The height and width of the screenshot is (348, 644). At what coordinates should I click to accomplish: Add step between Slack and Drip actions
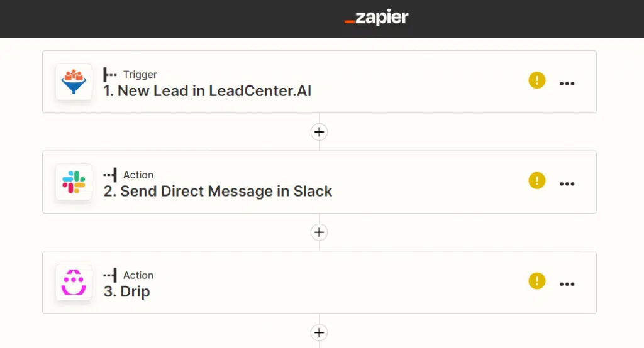(x=319, y=232)
